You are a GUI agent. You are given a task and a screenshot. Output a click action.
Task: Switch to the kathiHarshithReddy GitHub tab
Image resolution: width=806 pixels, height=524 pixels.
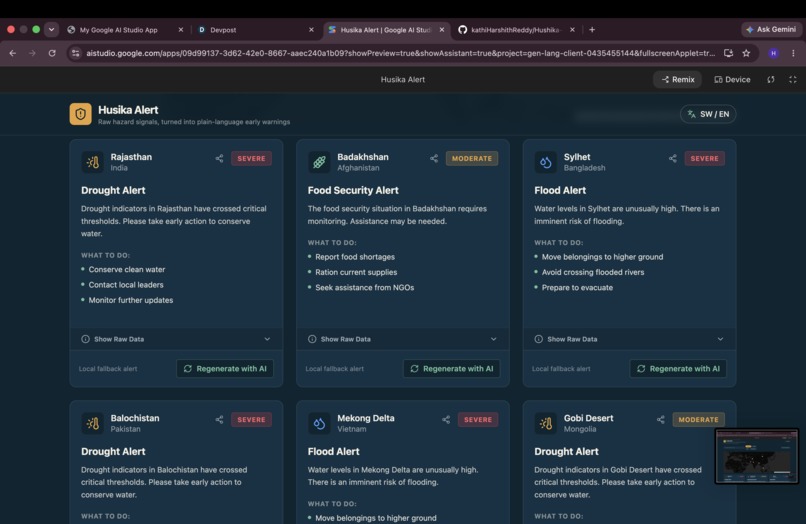tap(517, 30)
